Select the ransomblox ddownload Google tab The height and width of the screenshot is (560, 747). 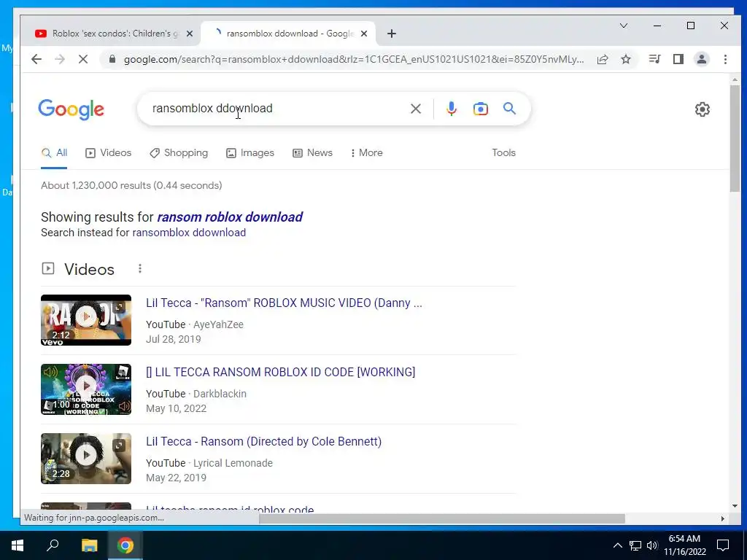289,34
